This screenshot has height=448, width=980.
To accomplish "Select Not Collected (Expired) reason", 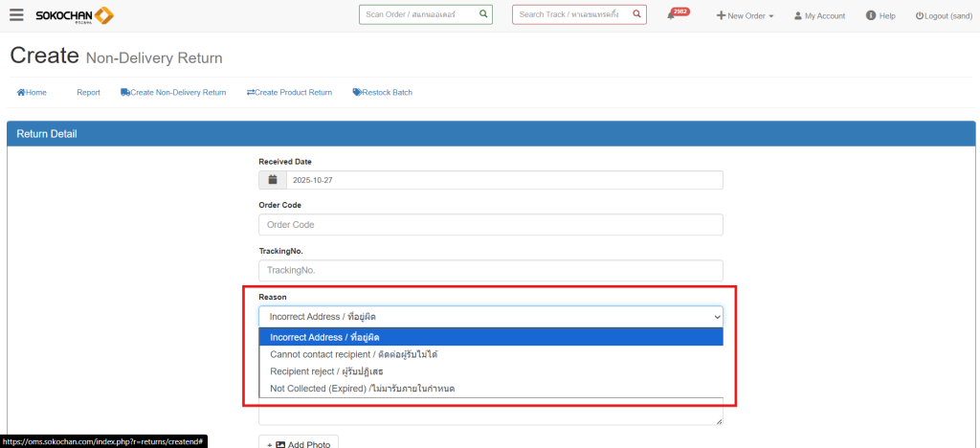I will [490, 389].
